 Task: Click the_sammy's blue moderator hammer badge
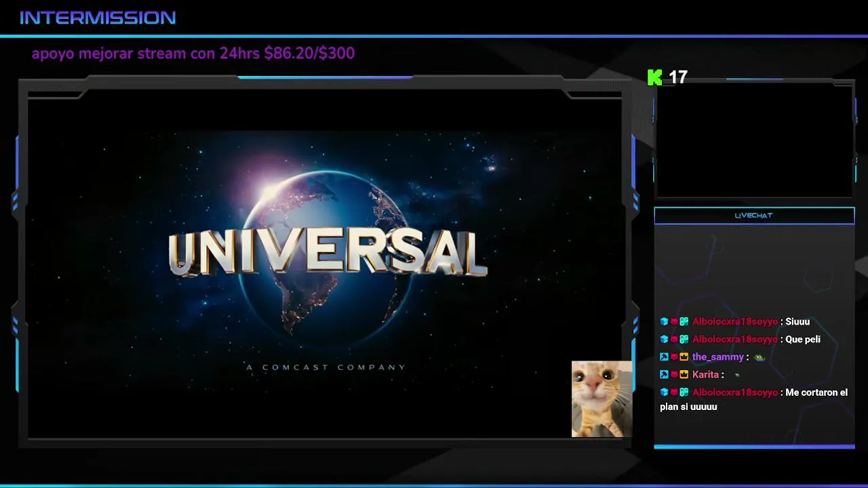[664, 357]
